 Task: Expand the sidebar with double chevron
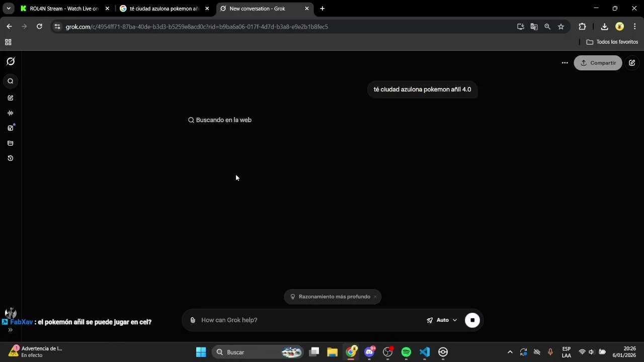pos(10,330)
